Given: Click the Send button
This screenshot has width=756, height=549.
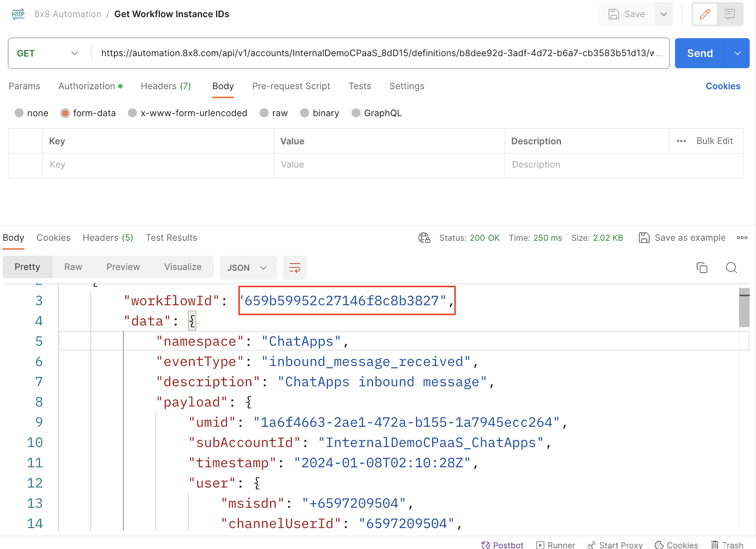Looking at the screenshot, I should pyautogui.click(x=700, y=53).
